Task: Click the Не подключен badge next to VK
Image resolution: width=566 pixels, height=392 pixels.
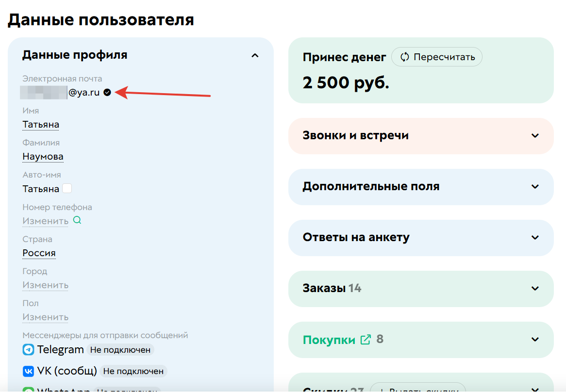Action: coord(134,371)
